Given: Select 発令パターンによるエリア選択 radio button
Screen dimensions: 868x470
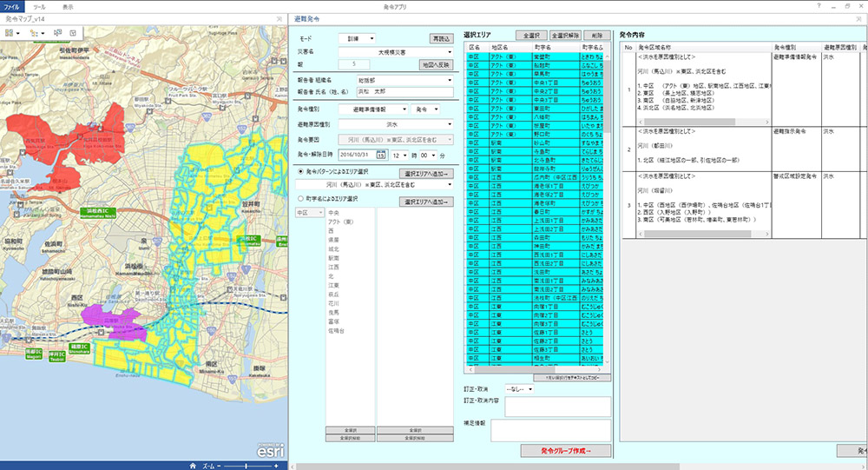Looking at the screenshot, I should (299, 173).
